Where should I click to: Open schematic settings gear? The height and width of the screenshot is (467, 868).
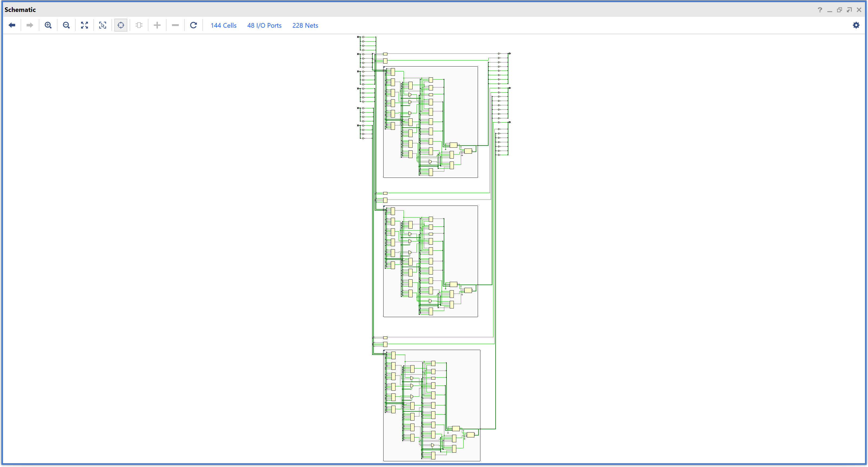point(856,25)
